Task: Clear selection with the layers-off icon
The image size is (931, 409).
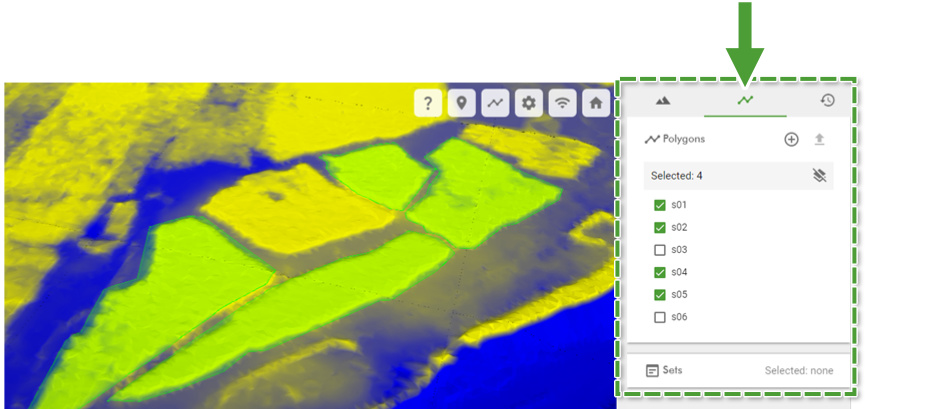Action: pyautogui.click(x=819, y=175)
